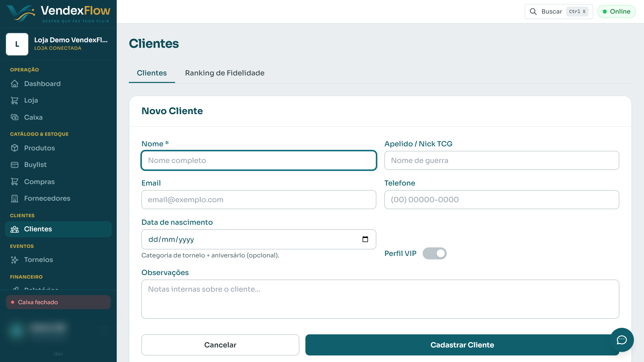Image resolution: width=644 pixels, height=362 pixels.
Task: Click the OPERAÇÃO section label
Action: pyautogui.click(x=24, y=70)
